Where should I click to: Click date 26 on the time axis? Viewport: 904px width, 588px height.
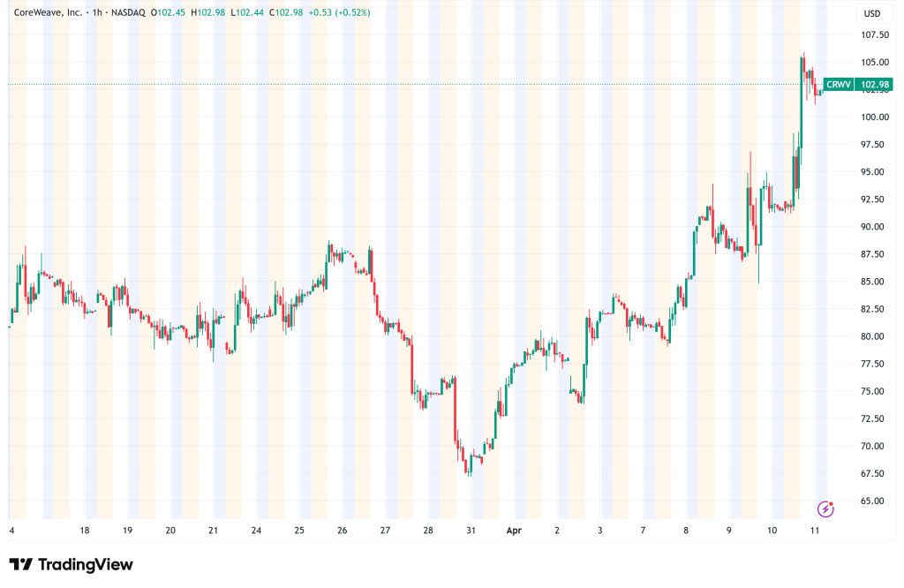click(343, 531)
